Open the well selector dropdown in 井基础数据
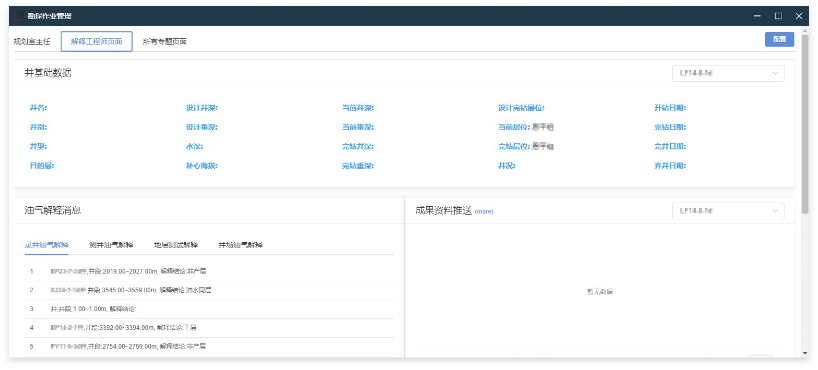 (x=728, y=74)
